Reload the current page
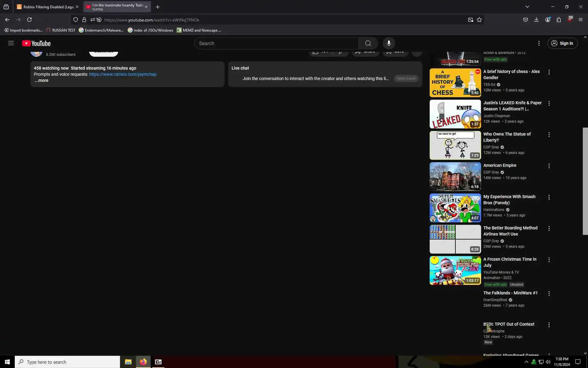 (x=29, y=20)
